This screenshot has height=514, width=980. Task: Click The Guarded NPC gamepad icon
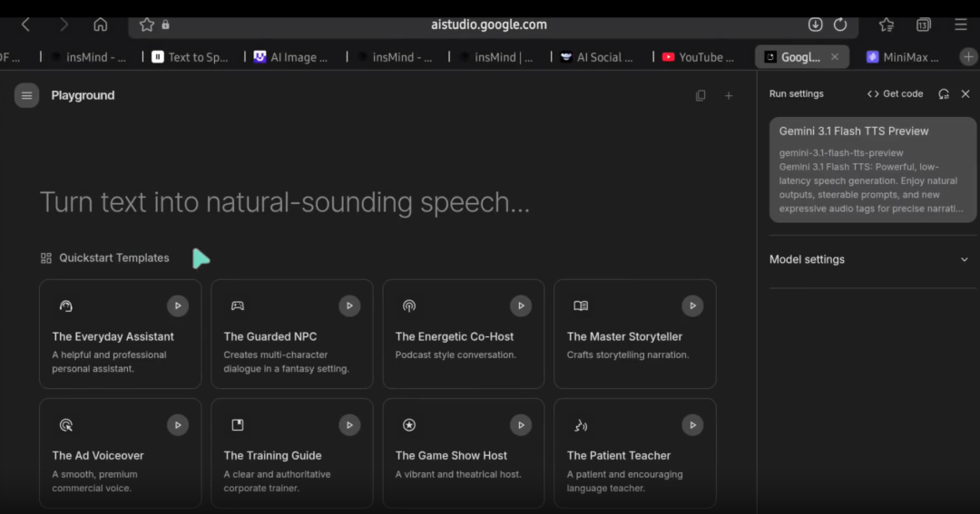pos(238,305)
